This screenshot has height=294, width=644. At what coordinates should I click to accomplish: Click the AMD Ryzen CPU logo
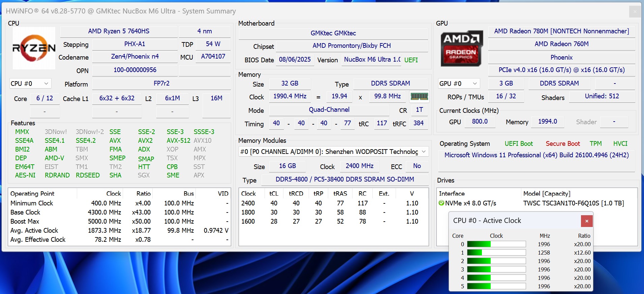click(34, 48)
